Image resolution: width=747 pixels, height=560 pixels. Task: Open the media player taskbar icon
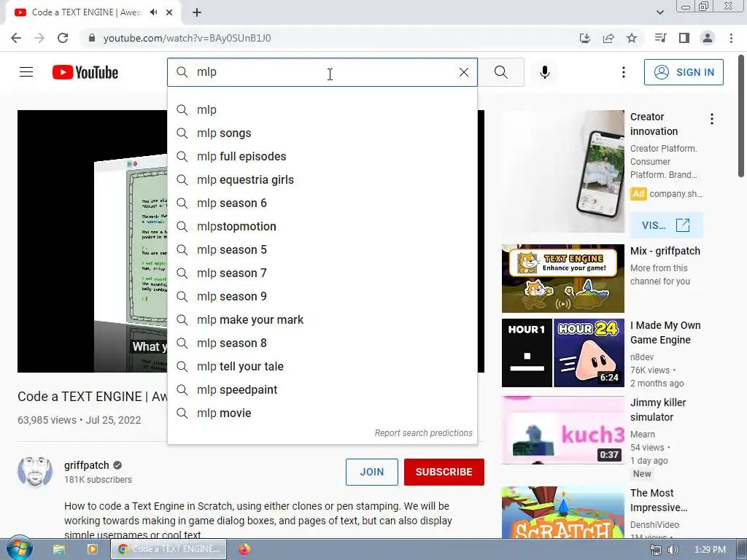coord(92,549)
